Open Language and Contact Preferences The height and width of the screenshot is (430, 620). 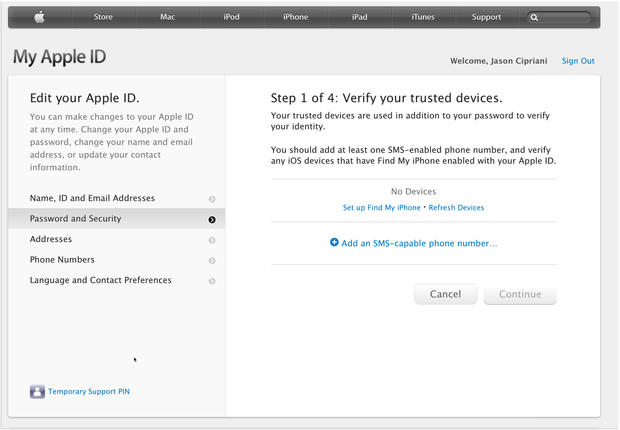click(117, 280)
